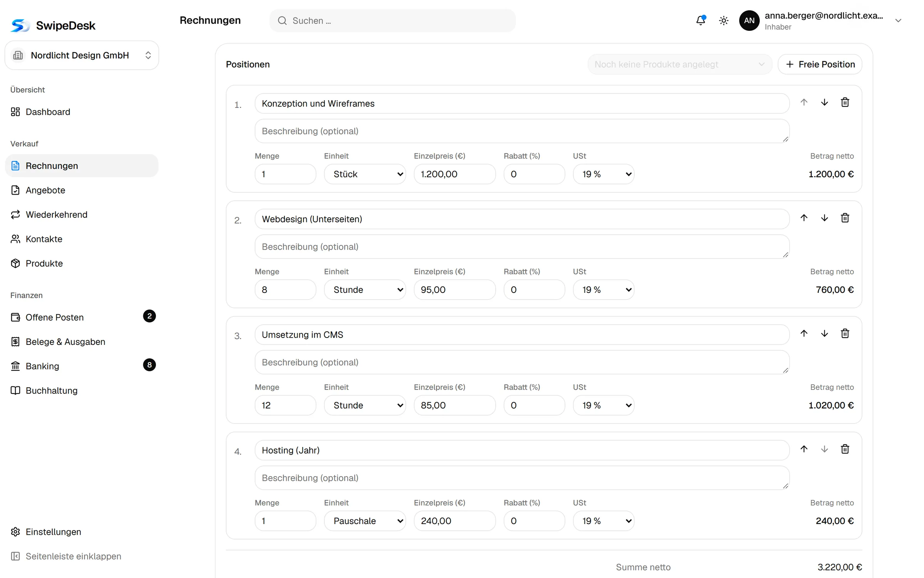Move Webdesign (Unterseiten) position down
Screen dimensions: 924x578
coord(824,218)
